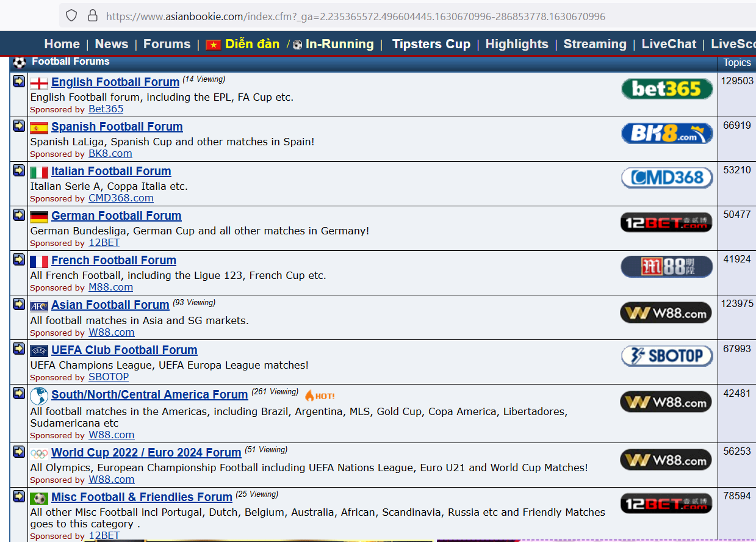The width and height of the screenshot is (756, 542).
Task: Click the SBOTOP banner logo
Action: 667,356
